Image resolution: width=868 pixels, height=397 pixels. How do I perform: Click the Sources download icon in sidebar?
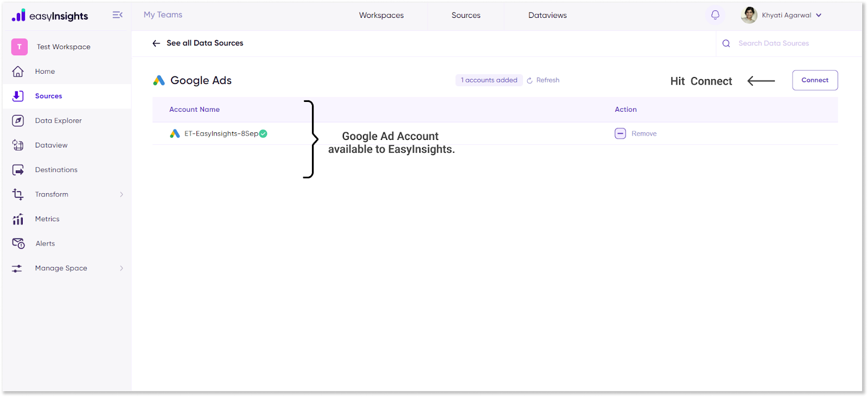pyautogui.click(x=18, y=96)
